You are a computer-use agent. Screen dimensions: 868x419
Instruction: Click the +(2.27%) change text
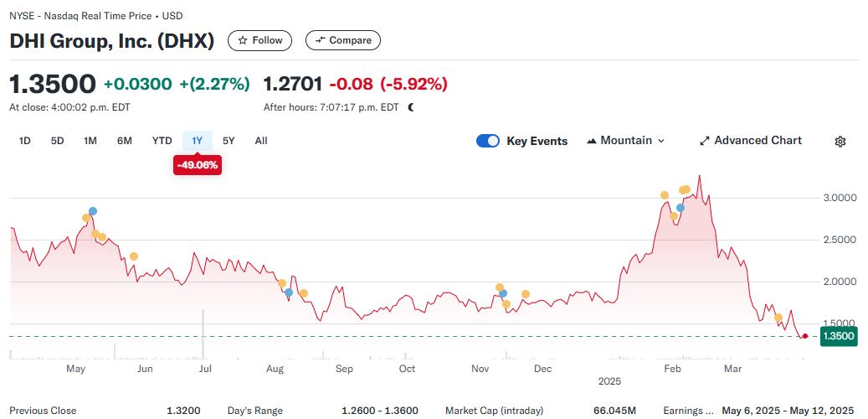click(215, 85)
